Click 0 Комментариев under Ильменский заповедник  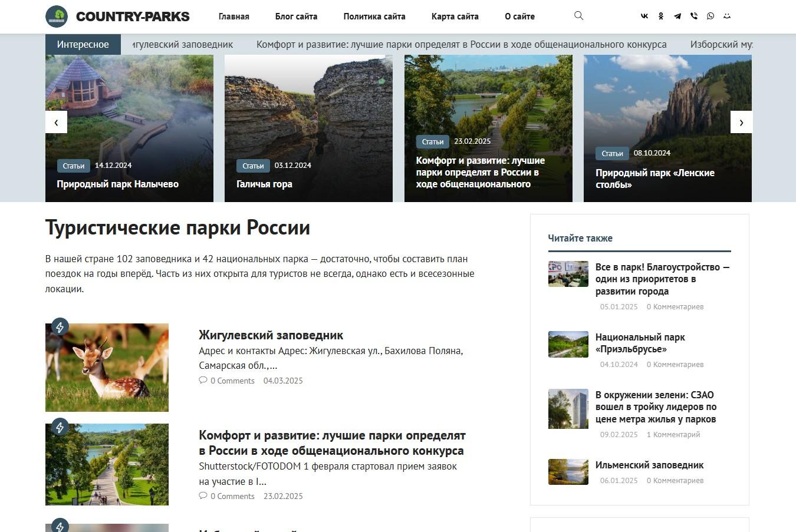[x=675, y=480]
